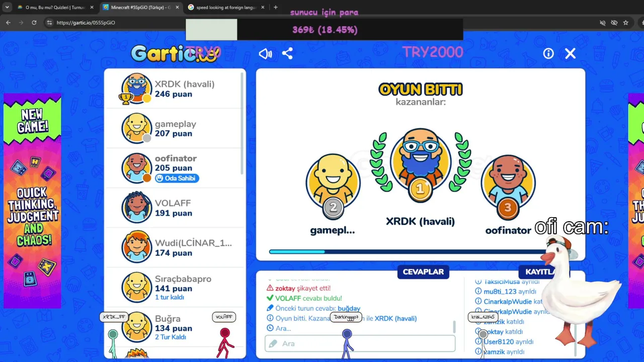
Task: Open a new browser tab
Action: click(x=275, y=8)
